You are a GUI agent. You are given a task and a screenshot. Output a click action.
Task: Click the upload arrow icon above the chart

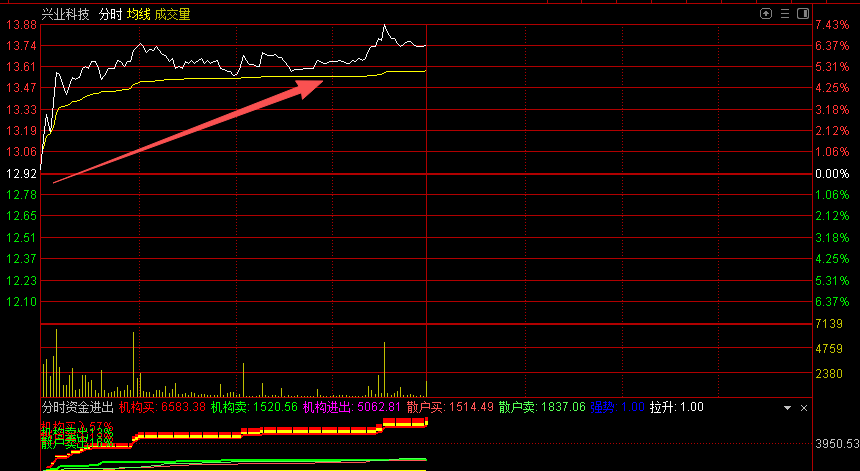coord(766,14)
